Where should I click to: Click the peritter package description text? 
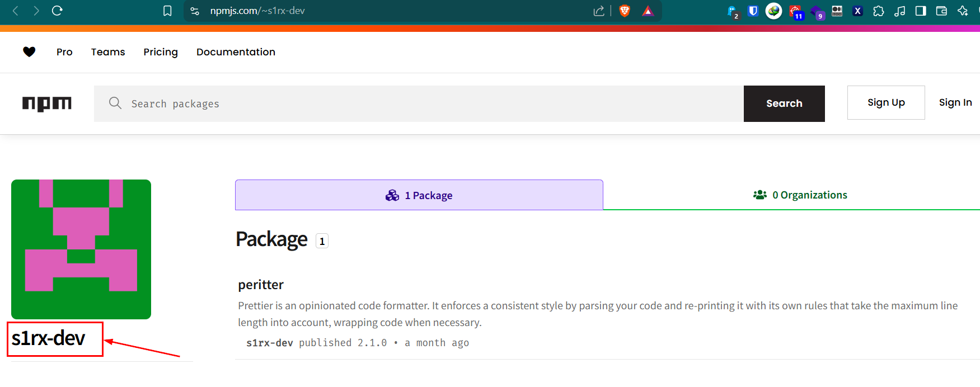tap(598, 314)
